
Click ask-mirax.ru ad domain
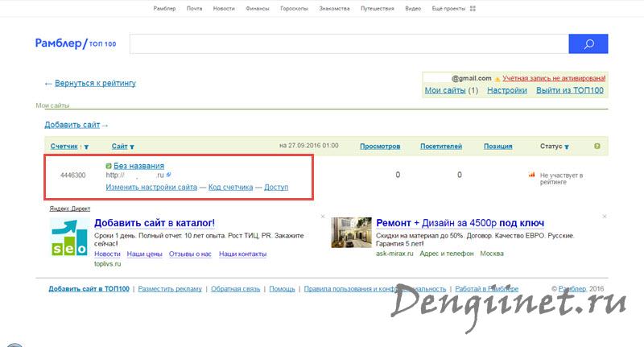394,254
